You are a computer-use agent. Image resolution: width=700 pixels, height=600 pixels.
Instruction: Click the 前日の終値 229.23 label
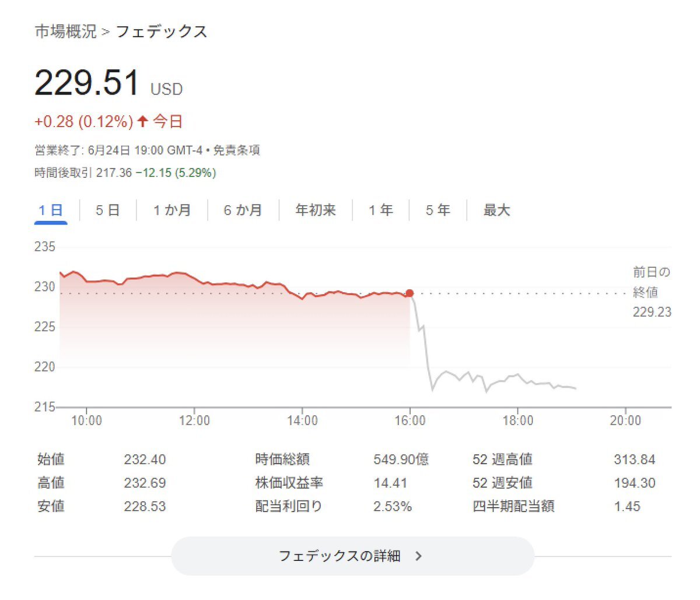[652, 292]
